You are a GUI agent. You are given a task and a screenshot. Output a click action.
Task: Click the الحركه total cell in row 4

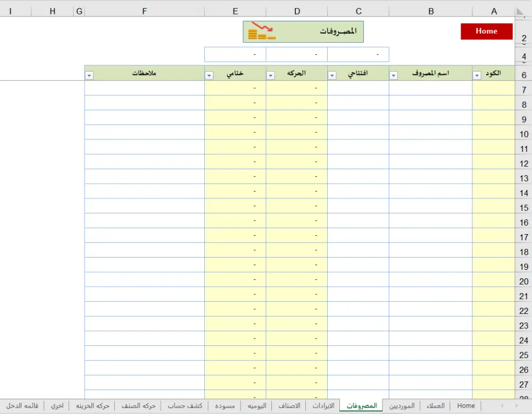(297, 54)
